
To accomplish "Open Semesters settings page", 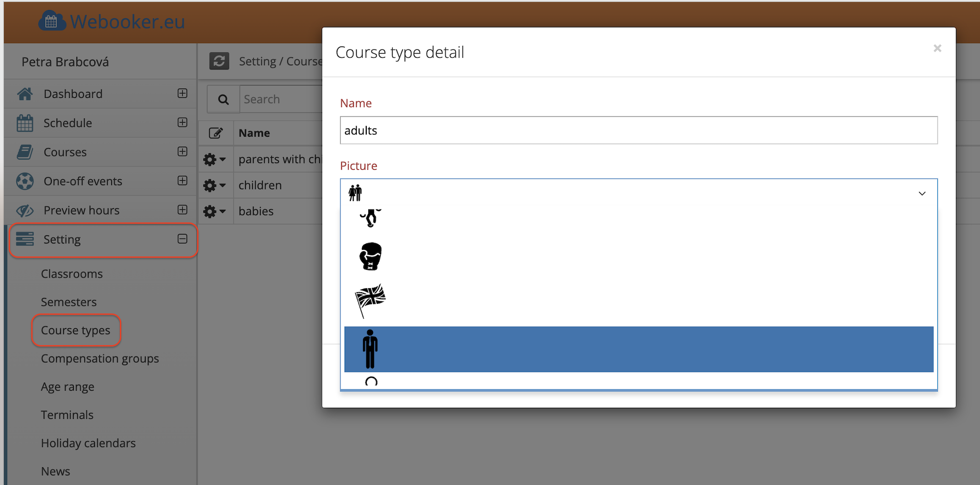I will (69, 302).
